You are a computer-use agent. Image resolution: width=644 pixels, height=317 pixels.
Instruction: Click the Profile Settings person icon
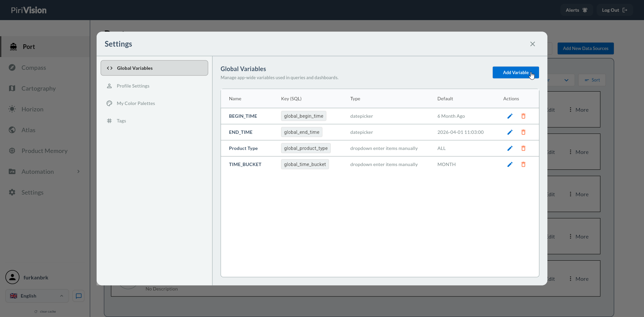tap(109, 86)
